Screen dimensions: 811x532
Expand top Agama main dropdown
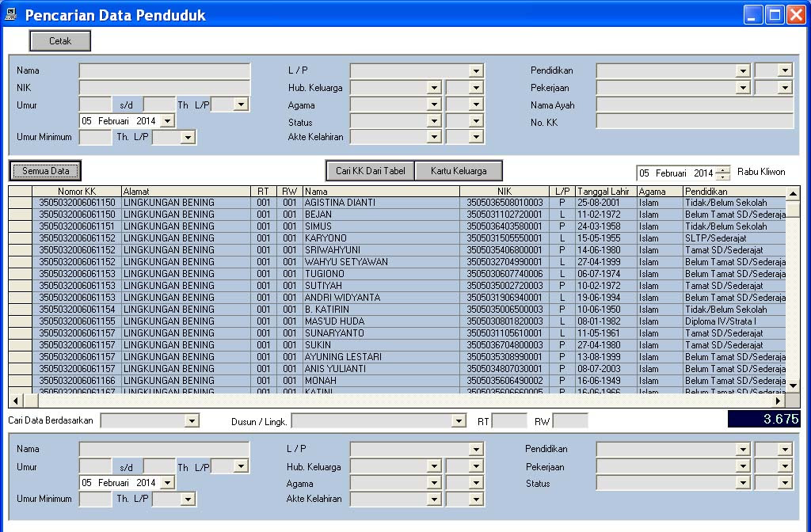434,105
